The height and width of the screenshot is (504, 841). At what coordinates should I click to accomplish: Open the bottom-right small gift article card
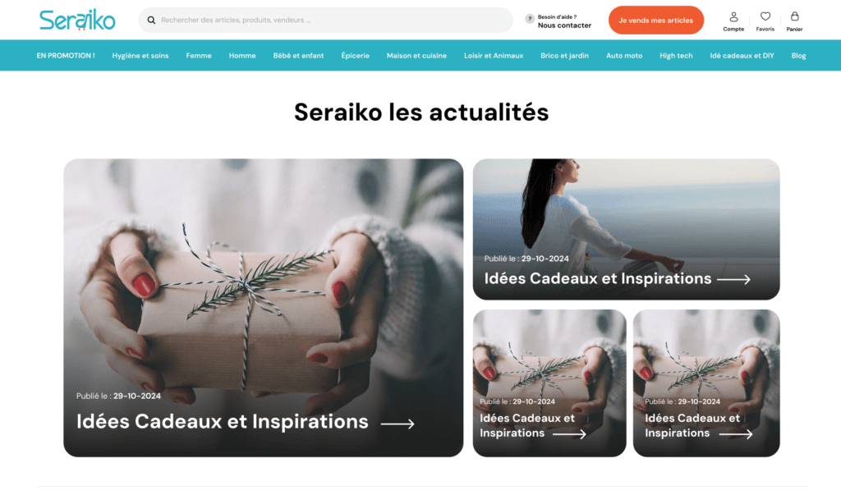pos(706,383)
